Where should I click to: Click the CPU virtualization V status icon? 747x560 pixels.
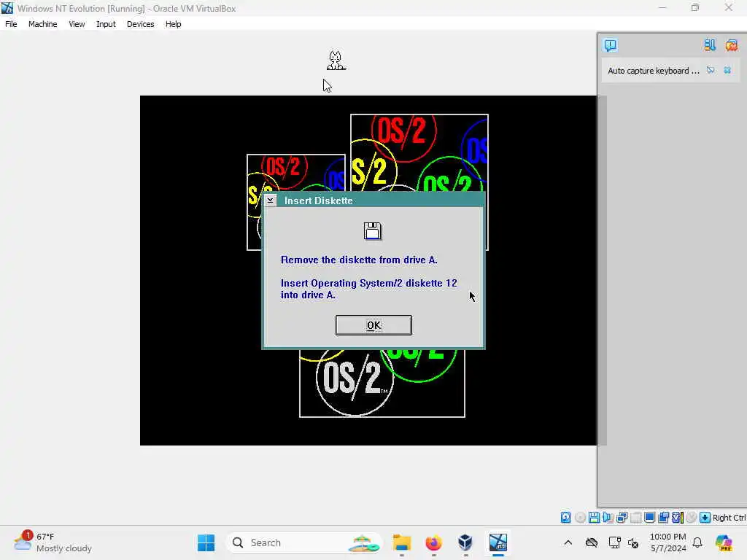point(678,518)
